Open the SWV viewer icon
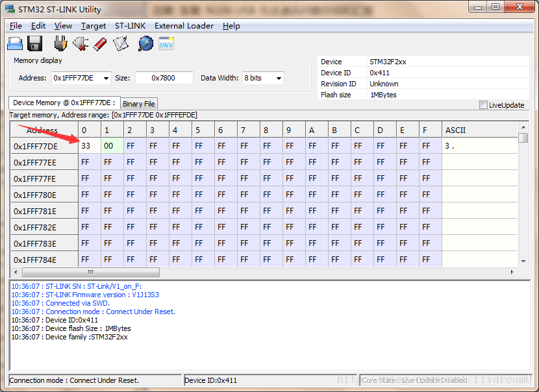This screenshot has width=539, height=392. coord(166,43)
